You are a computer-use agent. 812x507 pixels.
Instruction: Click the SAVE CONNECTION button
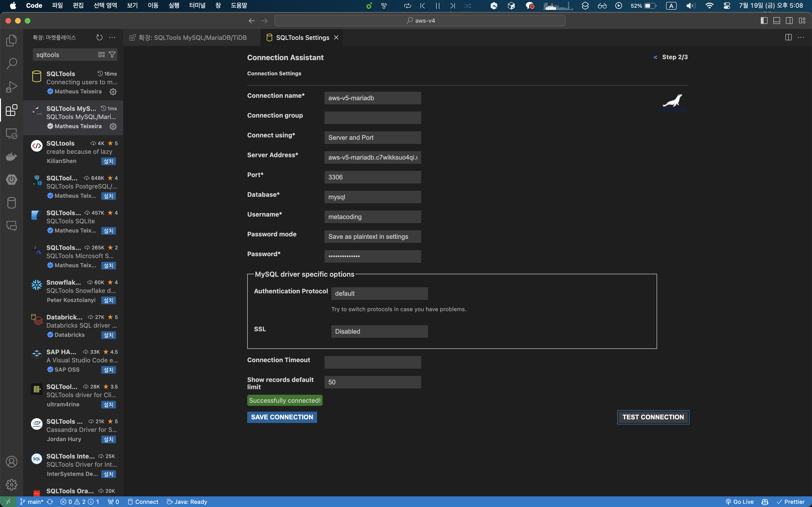tap(282, 417)
